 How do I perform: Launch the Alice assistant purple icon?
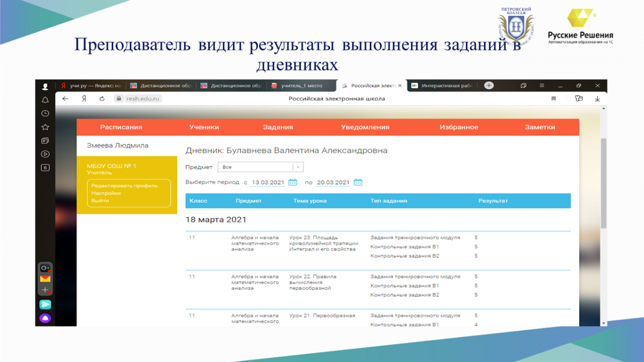point(45,318)
